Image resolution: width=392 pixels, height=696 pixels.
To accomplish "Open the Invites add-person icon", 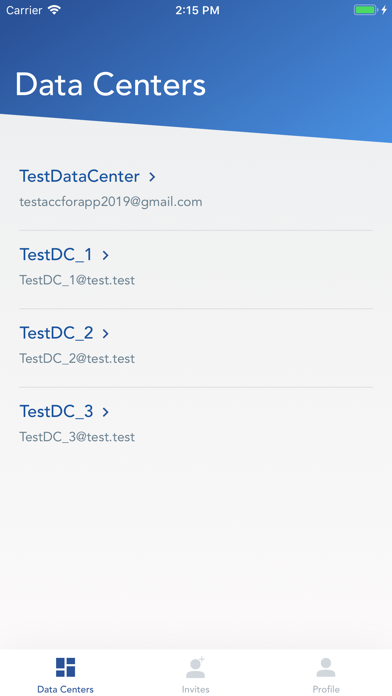I will point(195,668).
